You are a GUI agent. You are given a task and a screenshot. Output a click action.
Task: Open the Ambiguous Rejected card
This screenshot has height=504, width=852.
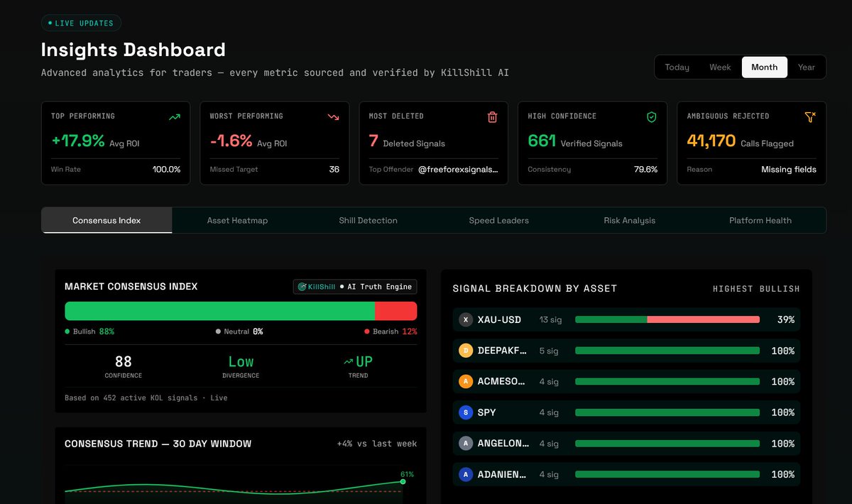coord(752,143)
